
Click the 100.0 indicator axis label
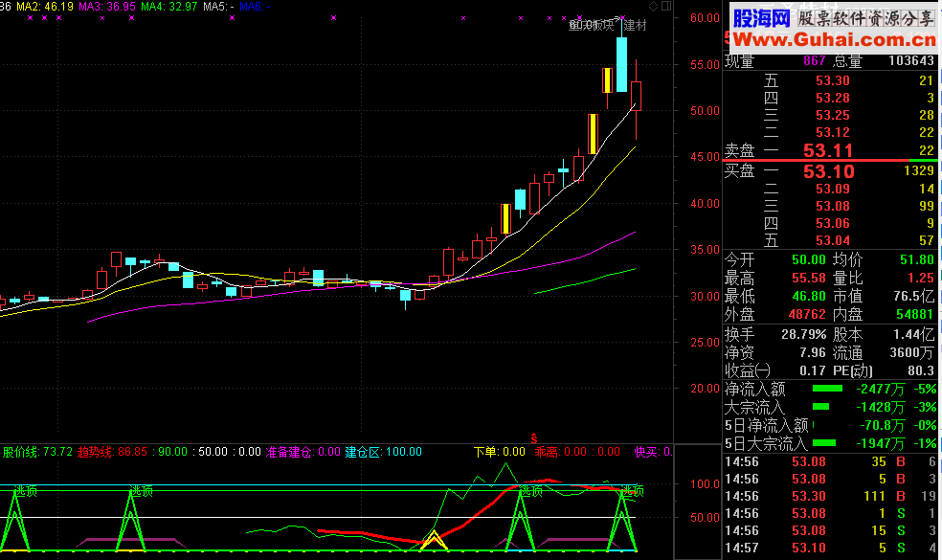tap(704, 484)
